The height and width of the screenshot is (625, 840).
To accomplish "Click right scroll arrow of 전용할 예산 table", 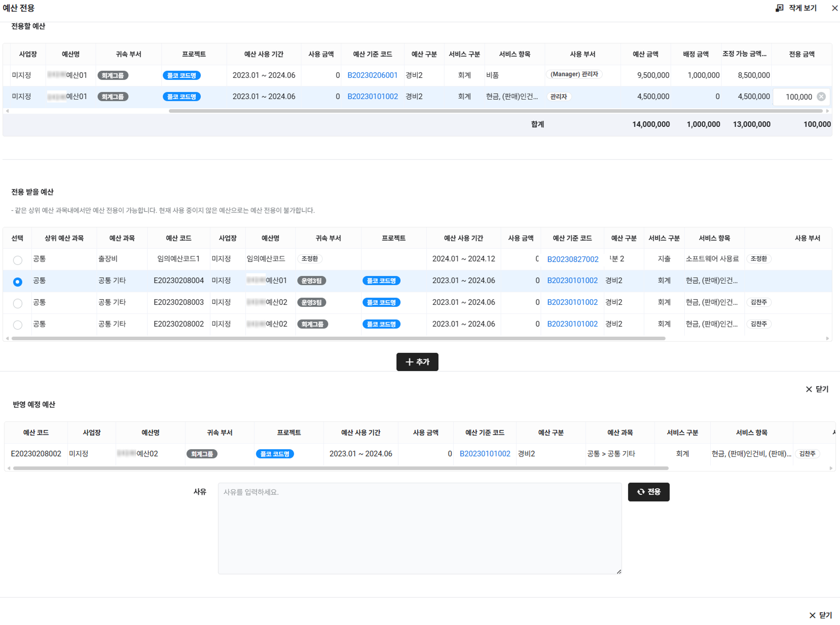I will point(827,111).
